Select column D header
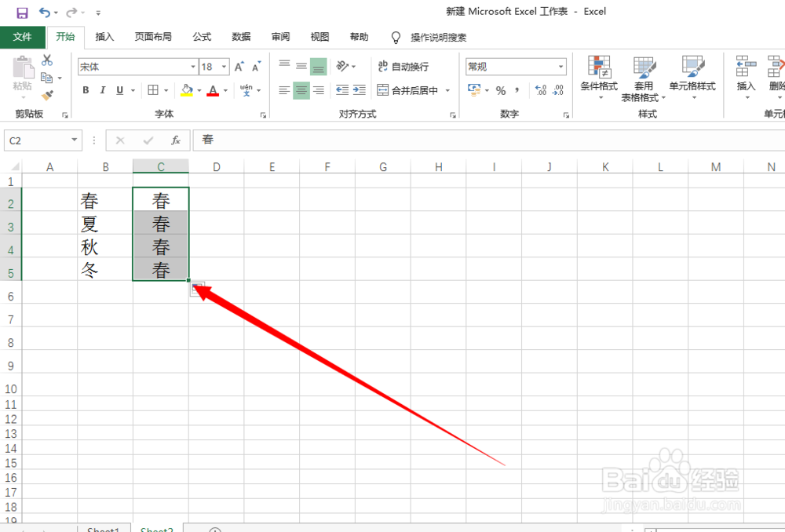The width and height of the screenshot is (785, 532). pos(217,166)
